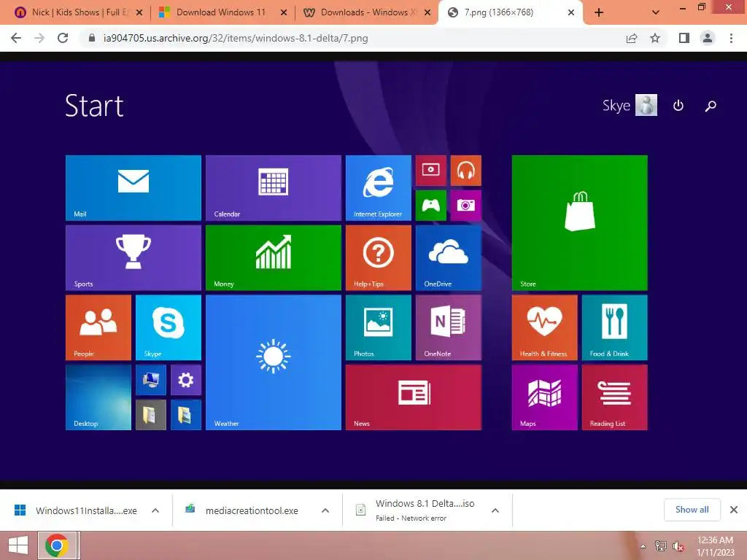Open the Camera tile
Image resolution: width=747 pixels, height=560 pixels.
click(466, 206)
